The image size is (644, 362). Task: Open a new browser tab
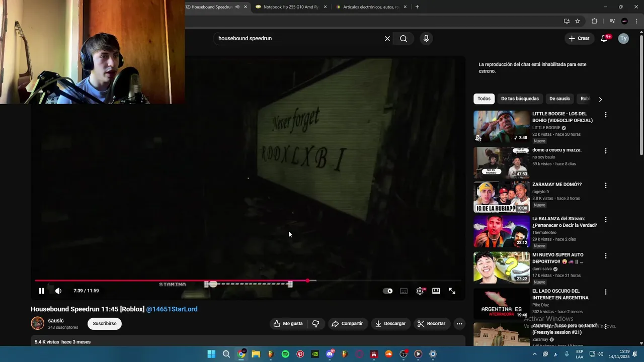pos(417,7)
